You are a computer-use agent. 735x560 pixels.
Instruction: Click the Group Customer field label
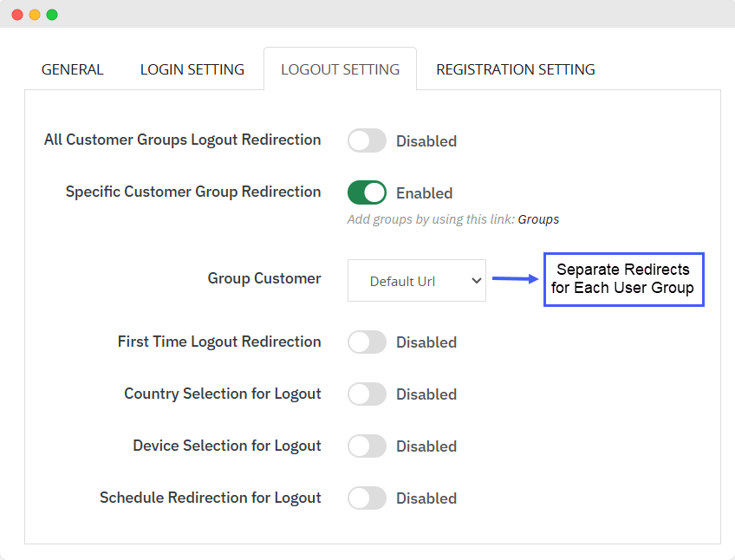point(264,278)
